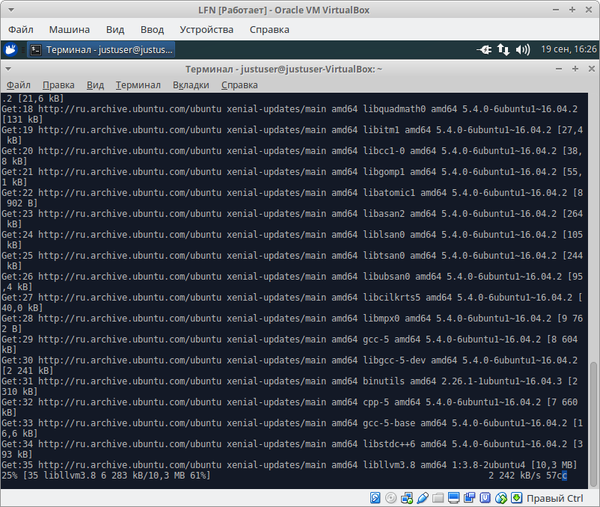
Task: Click the Get:29 gcc-5 download line
Action: point(290,344)
